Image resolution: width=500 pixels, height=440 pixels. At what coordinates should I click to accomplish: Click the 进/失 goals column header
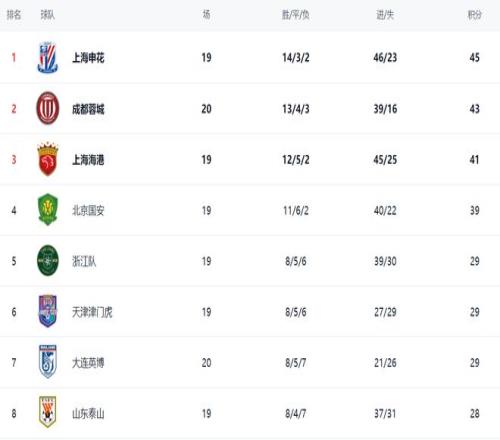click(x=385, y=15)
